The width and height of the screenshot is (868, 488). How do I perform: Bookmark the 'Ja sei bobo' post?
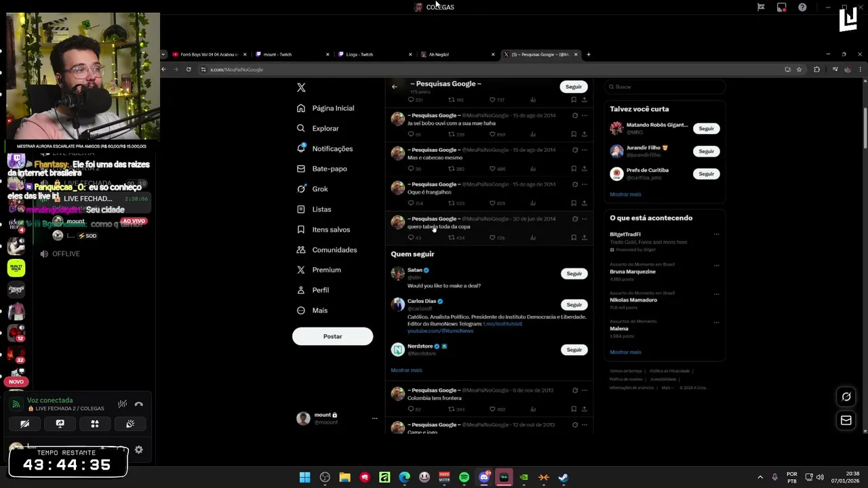[x=574, y=134]
